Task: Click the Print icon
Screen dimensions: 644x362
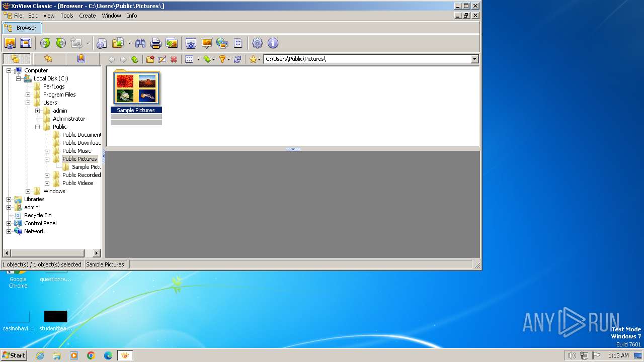Action: pyautogui.click(x=156, y=43)
